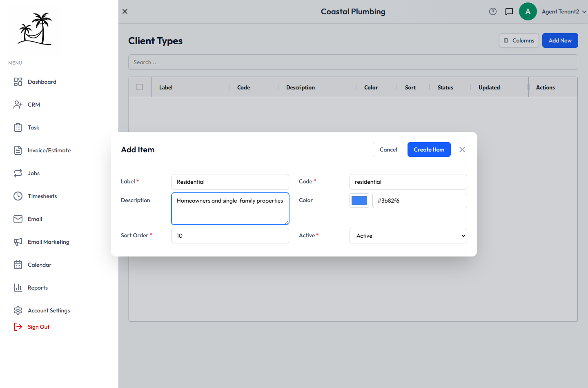The image size is (588, 388).
Task: Click the Email Marketing megaphone icon
Action: [18, 242]
